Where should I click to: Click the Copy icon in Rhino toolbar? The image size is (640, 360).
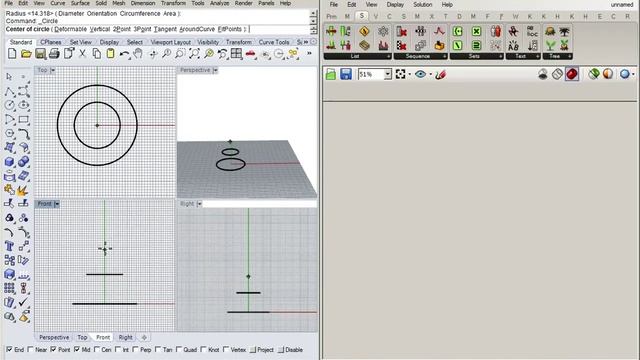[96, 53]
